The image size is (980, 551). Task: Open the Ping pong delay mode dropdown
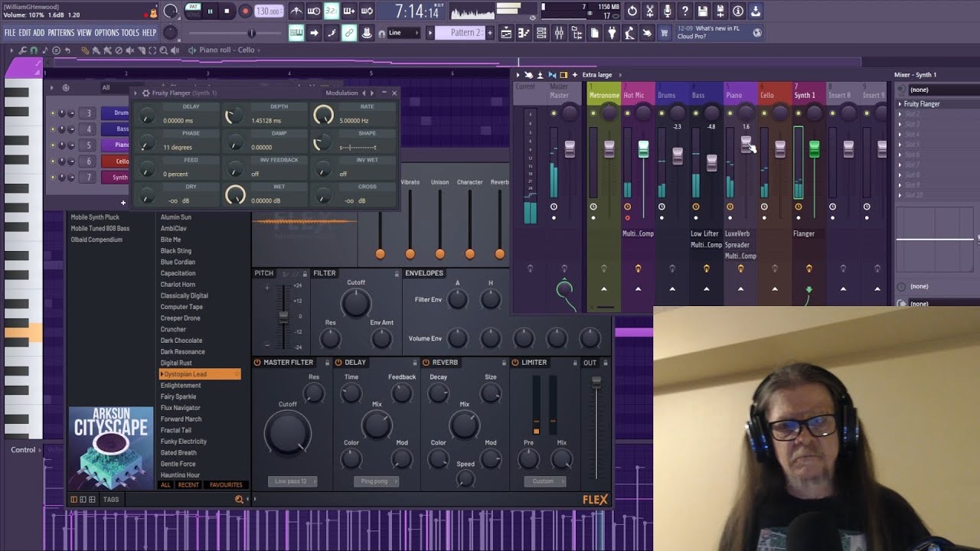pyautogui.click(x=375, y=481)
